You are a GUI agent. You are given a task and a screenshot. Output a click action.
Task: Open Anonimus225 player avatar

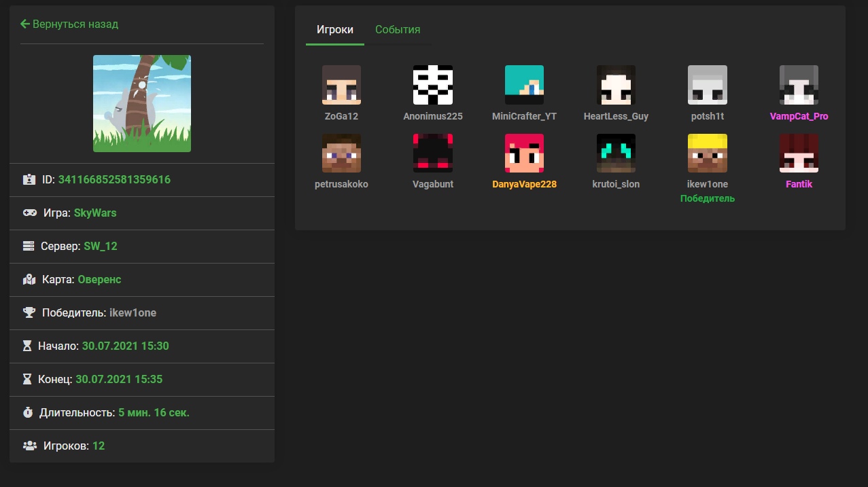coord(433,85)
